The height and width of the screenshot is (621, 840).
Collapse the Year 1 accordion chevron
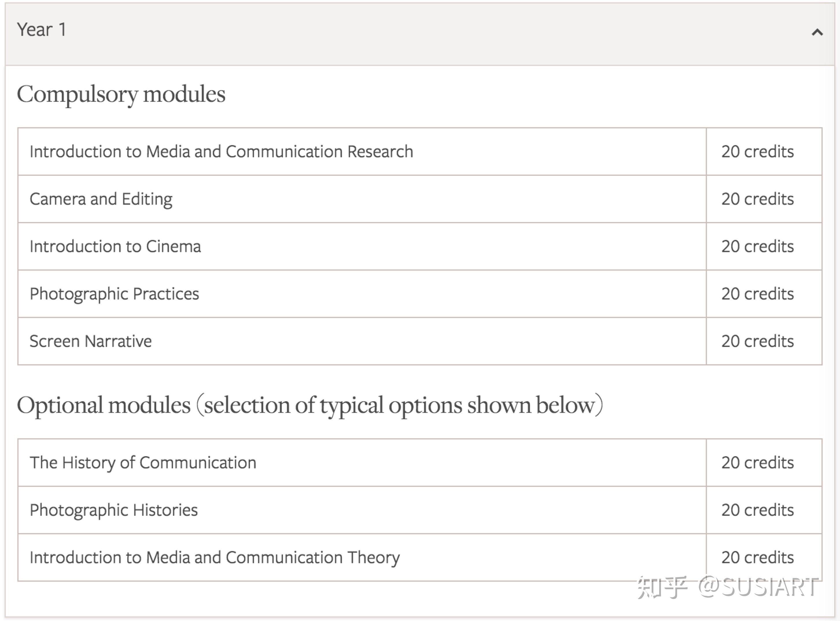point(817,32)
